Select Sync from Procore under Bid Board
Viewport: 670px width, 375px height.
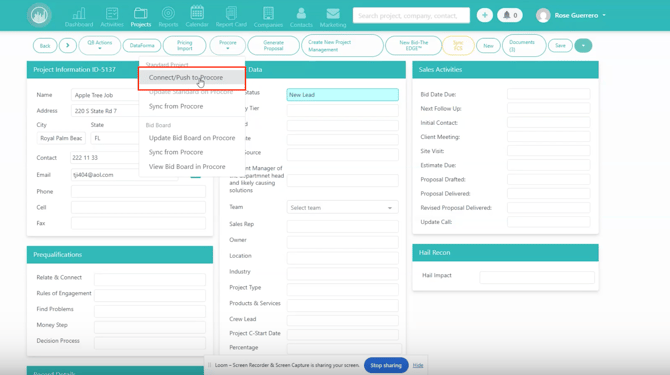click(x=192, y=152)
